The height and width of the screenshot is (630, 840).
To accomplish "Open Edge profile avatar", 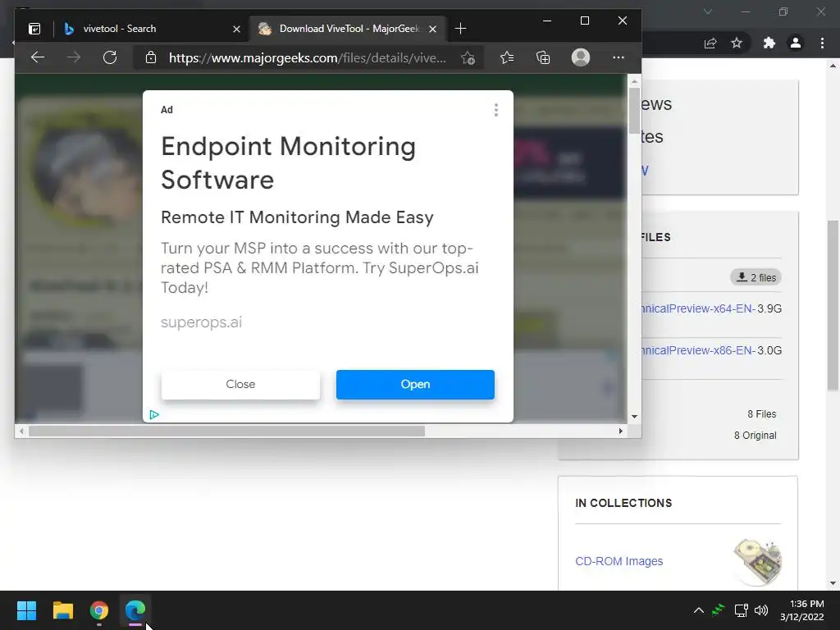I will tap(581, 57).
